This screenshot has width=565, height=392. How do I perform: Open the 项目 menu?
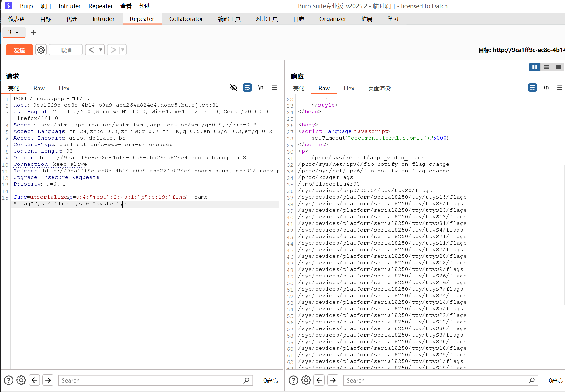coord(45,6)
